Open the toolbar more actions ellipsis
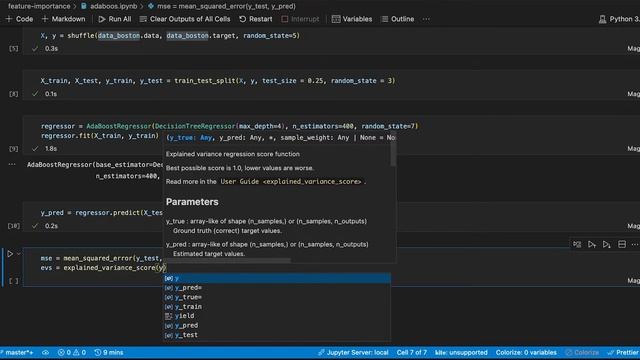 (x=426, y=19)
